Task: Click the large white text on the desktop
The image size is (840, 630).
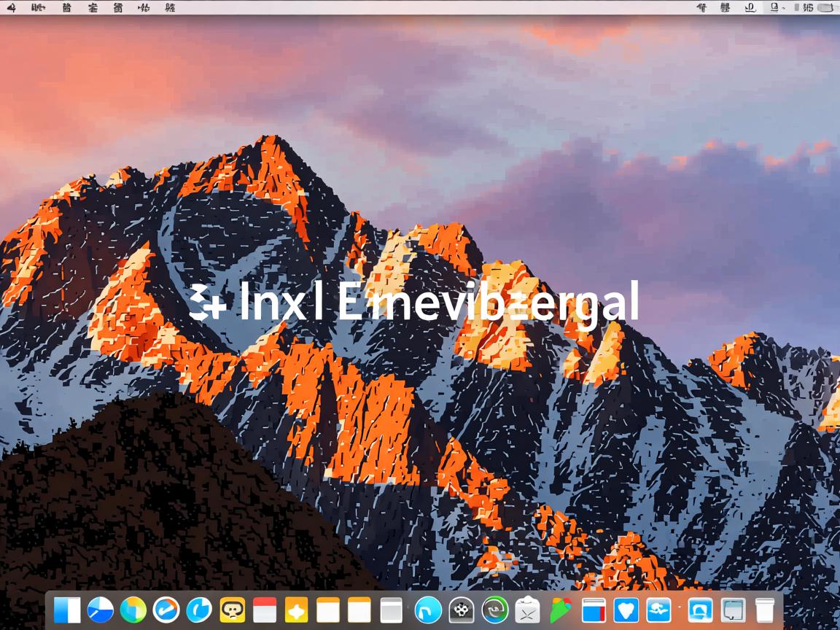Action: point(414,302)
